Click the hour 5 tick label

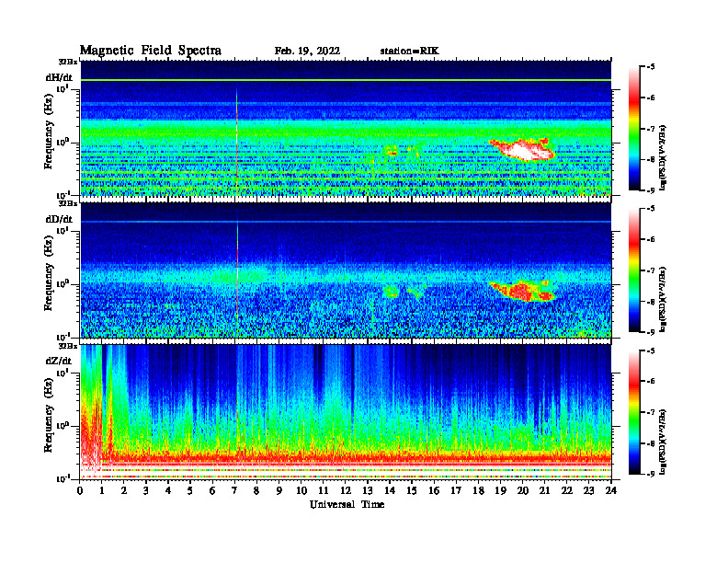point(190,491)
